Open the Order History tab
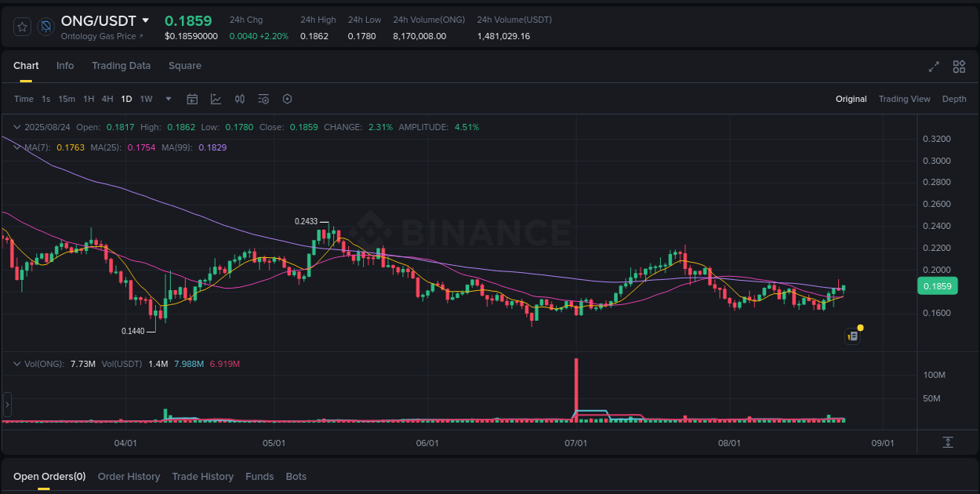Image resolution: width=980 pixels, height=494 pixels. (129, 476)
